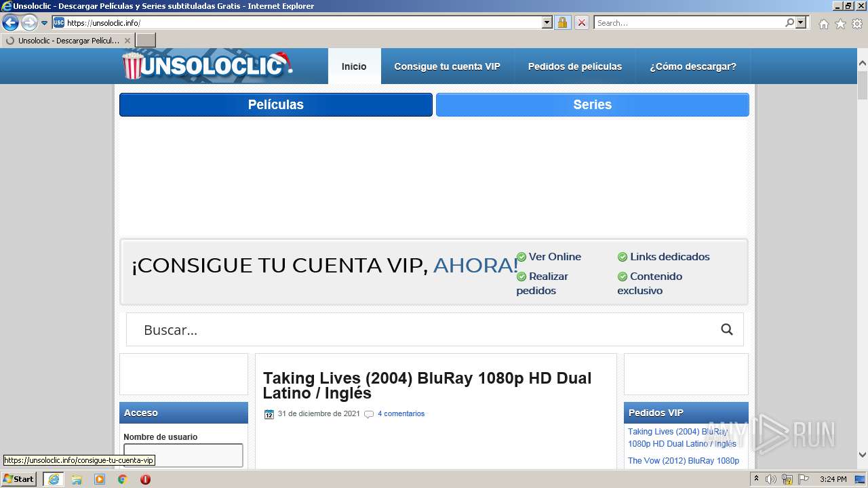Go back using the browser back arrow

coord(10,23)
